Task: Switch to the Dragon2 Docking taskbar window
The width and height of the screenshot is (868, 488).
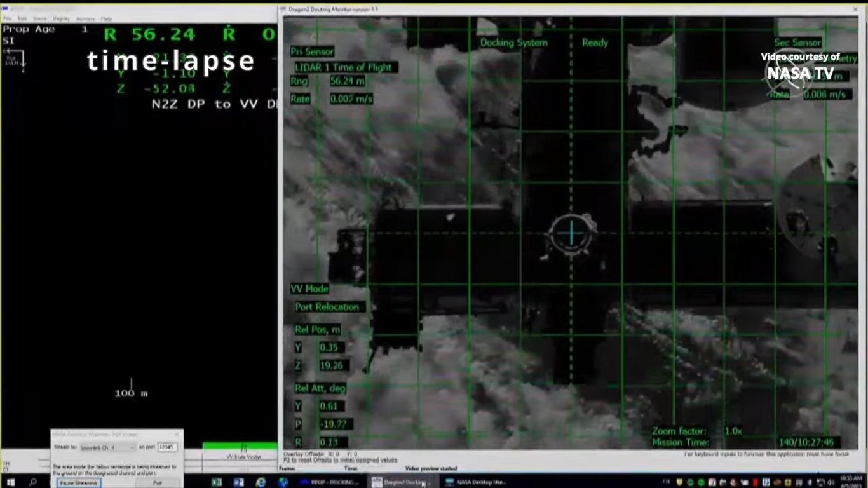Action: click(x=402, y=482)
